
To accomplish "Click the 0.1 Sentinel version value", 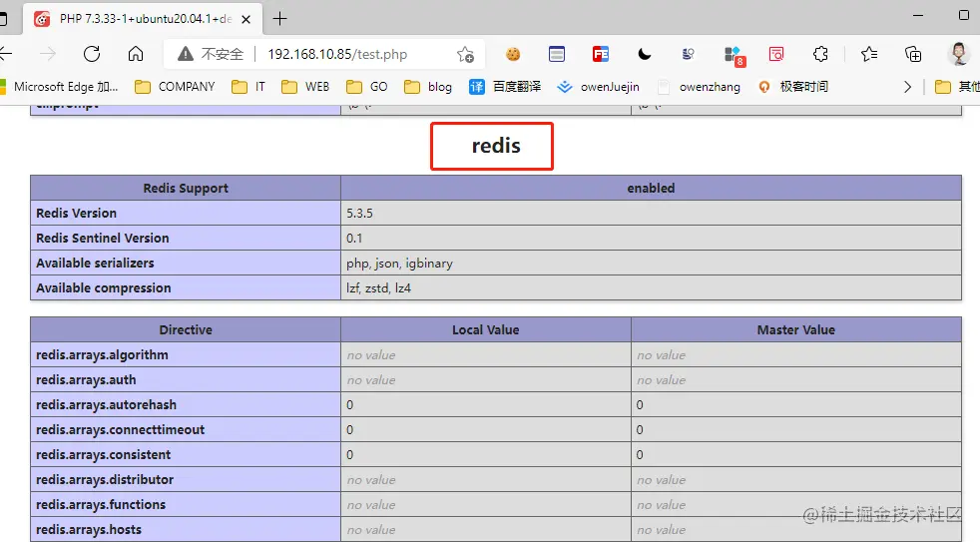I will pyautogui.click(x=354, y=239).
